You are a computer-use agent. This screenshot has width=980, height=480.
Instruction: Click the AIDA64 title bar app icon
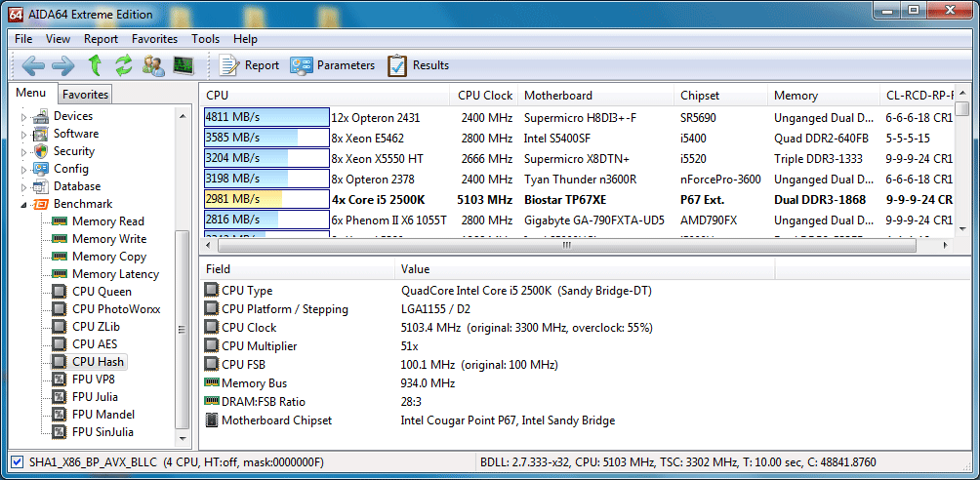[x=17, y=14]
